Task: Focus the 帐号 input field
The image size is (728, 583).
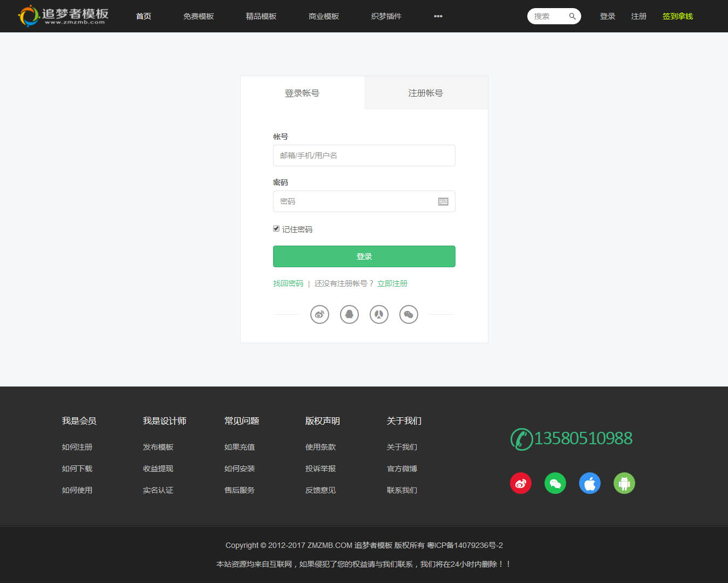Action: (364, 155)
